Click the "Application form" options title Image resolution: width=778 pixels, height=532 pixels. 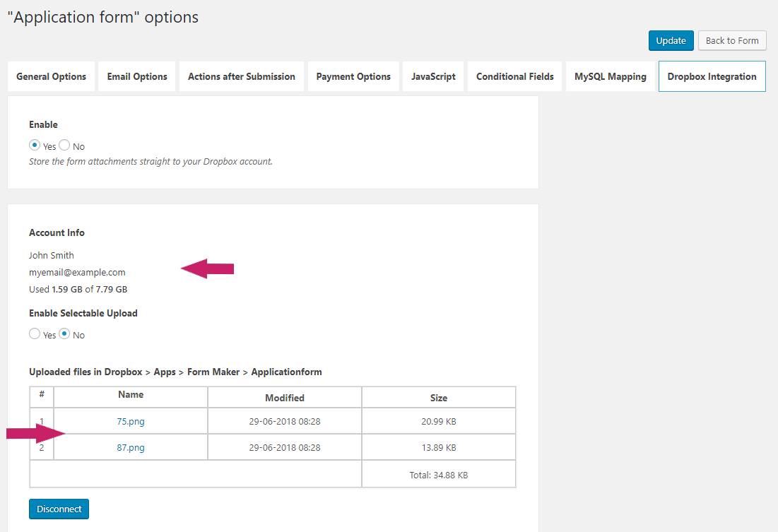pos(102,18)
